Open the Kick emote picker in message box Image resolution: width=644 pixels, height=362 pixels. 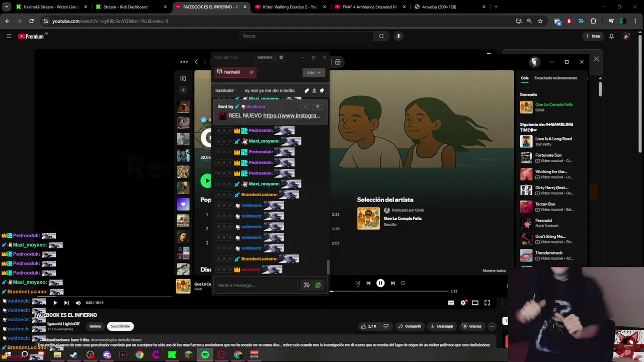point(318,285)
